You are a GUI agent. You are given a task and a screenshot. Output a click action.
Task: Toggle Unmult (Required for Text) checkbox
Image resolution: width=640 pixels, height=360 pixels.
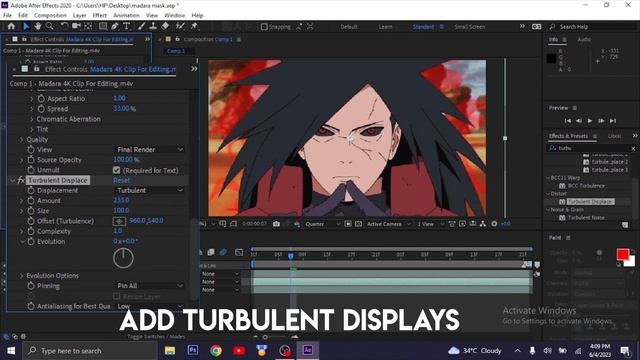(x=117, y=170)
